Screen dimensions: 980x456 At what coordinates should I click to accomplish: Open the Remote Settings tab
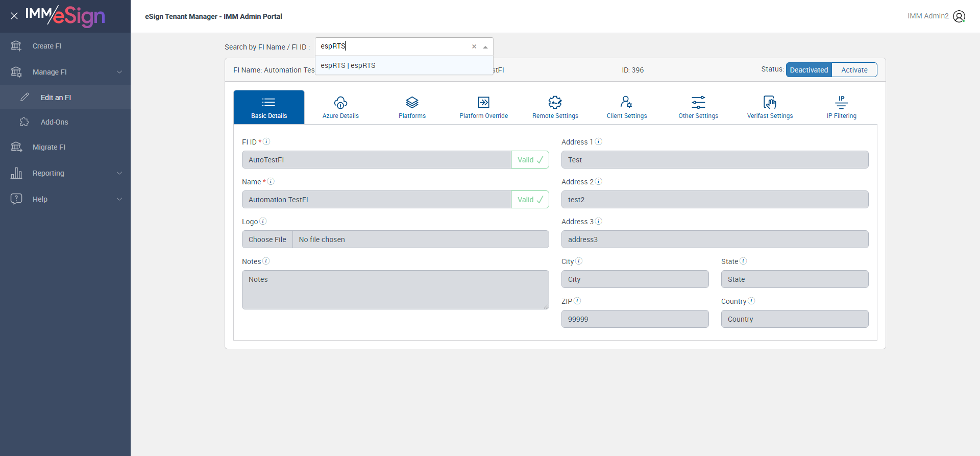[555, 107]
